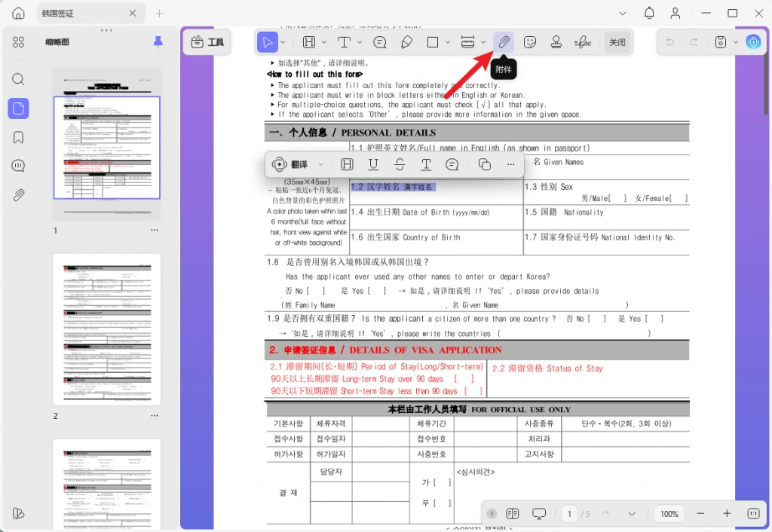This screenshot has height=532, width=772.
Task: Collapse the bottom page navigation bar
Action: 492,513
